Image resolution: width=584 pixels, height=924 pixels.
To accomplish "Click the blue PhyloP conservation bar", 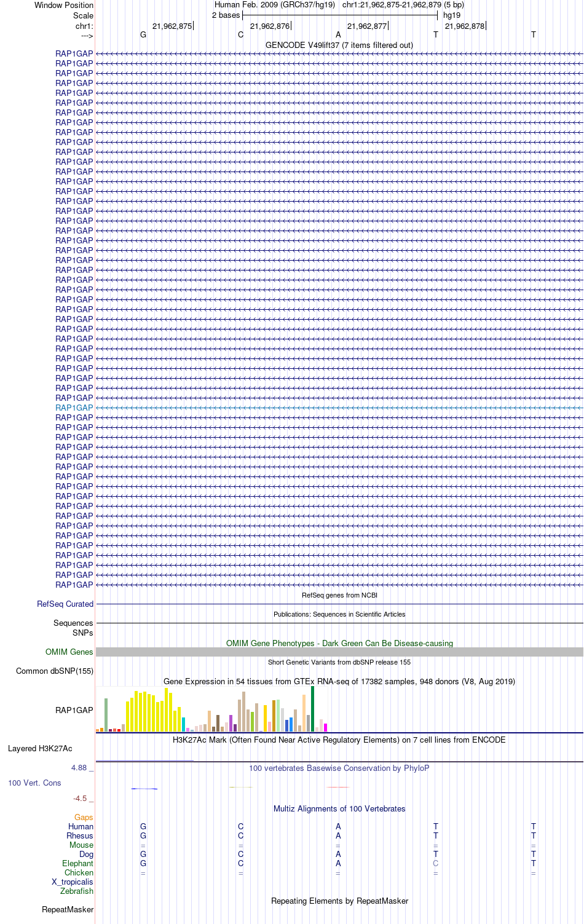I will coord(144,788).
